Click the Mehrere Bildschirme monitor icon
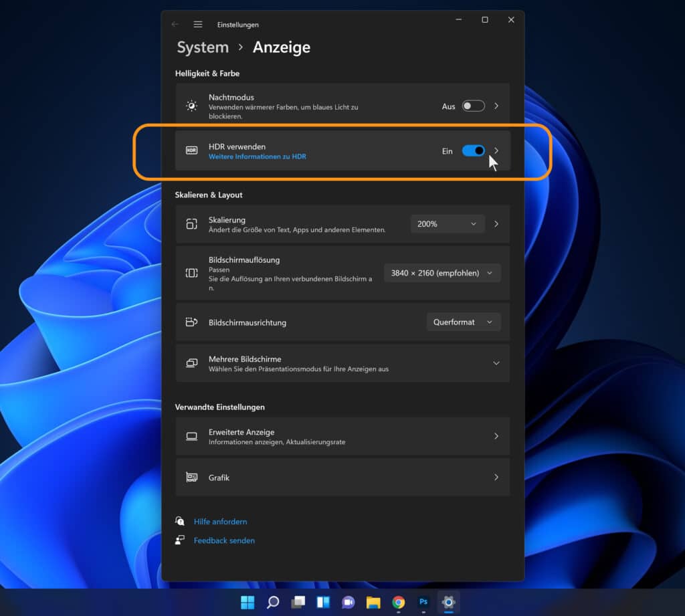Screen dimensions: 685x616 pos(191,363)
